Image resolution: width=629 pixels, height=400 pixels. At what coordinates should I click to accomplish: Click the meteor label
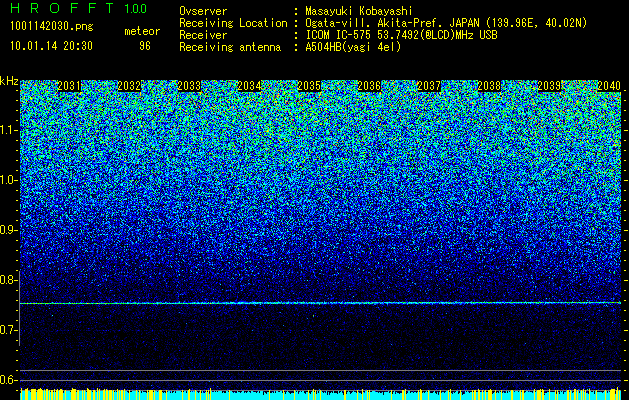[x=142, y=31]
